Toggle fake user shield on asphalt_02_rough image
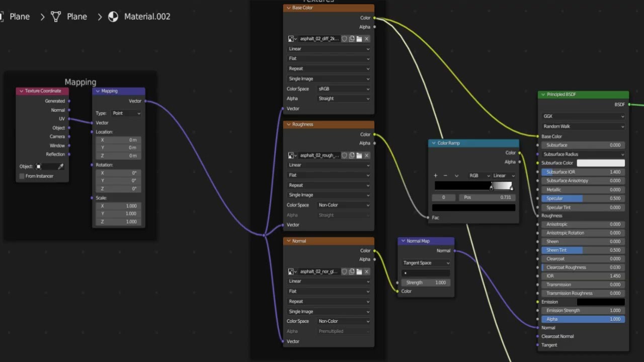Screen dimensions: 644x362 pos(345,155)
